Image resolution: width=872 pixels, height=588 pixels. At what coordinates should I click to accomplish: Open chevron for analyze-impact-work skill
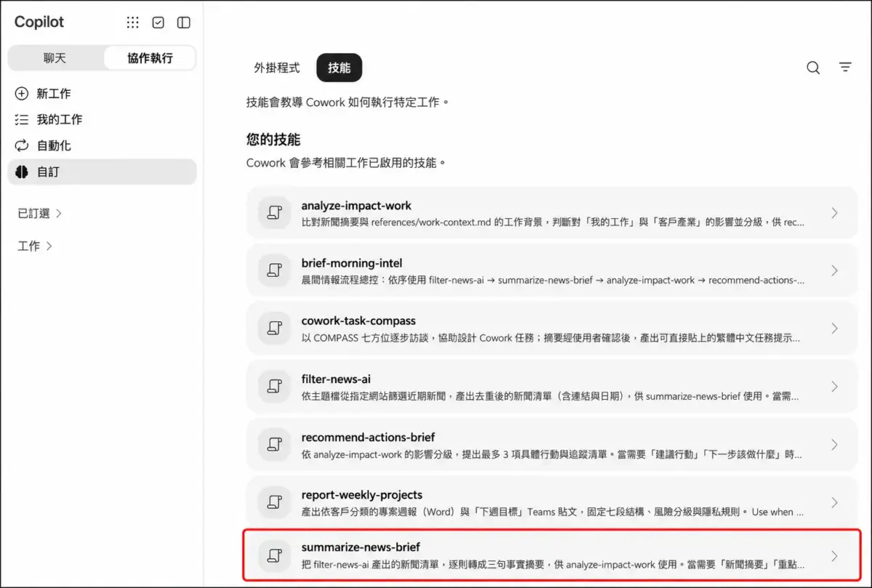tap(834, 213)
